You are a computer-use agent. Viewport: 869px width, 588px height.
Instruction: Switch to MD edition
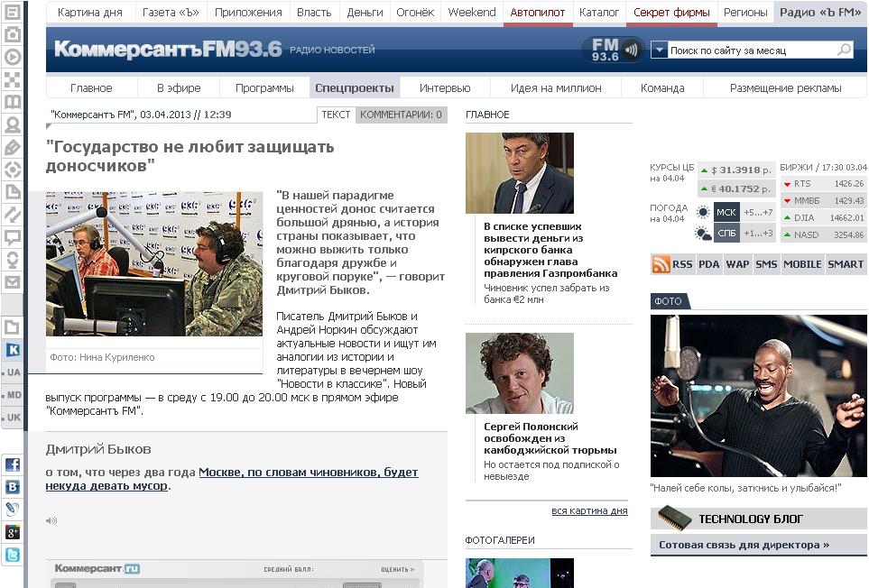point(13,395)
